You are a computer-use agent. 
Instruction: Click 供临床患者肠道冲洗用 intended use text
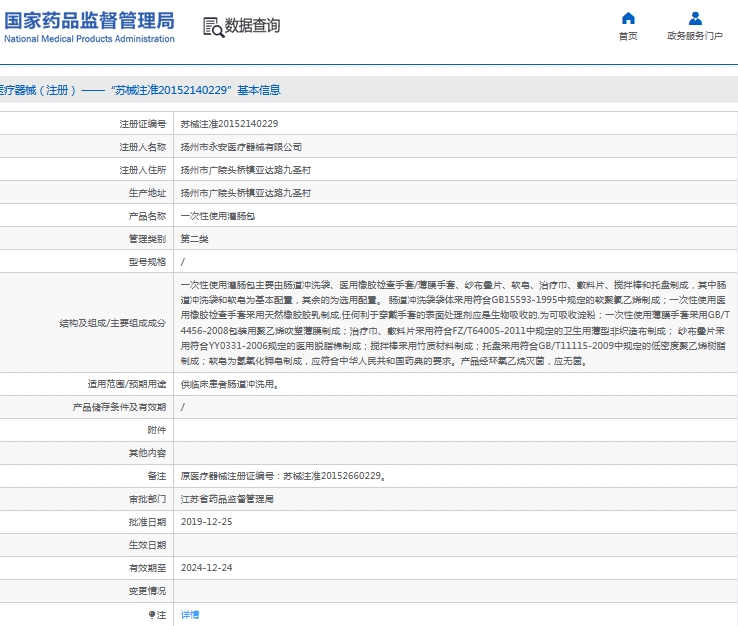(x=231, y=384)
